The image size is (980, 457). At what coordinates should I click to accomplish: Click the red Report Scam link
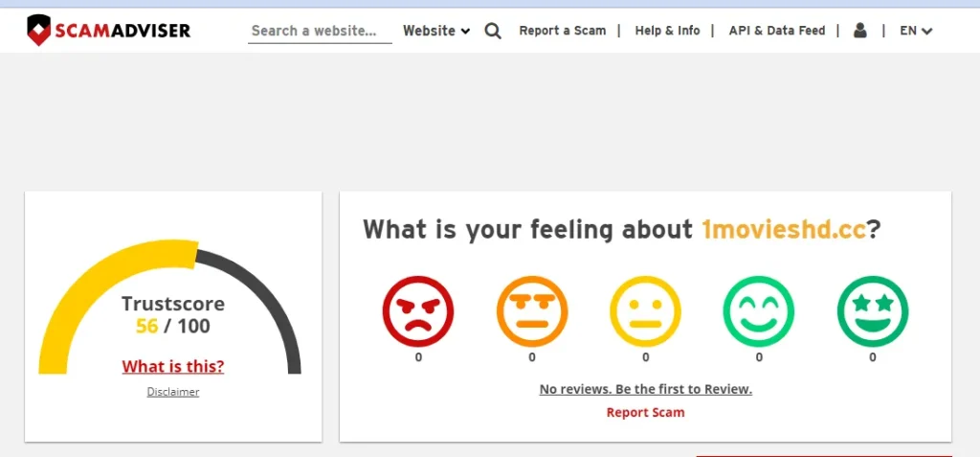coord(646,413)
